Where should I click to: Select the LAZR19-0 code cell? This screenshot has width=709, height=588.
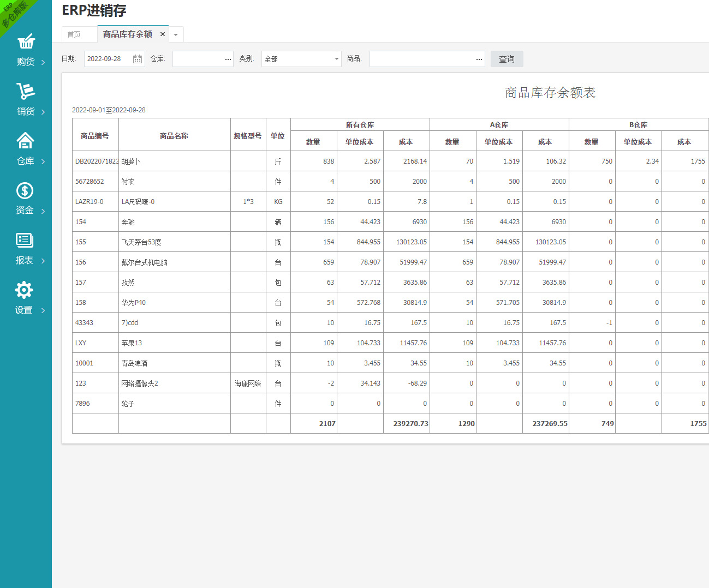click(96, 202)
